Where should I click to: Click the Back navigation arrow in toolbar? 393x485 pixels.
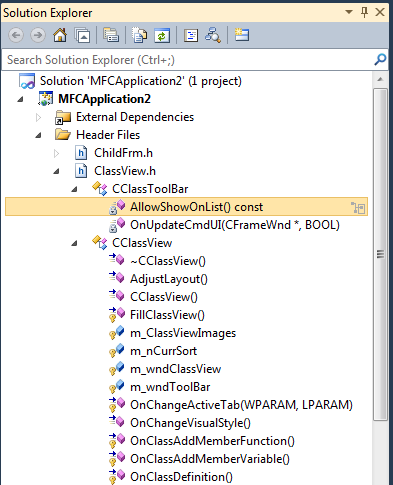coord(16,35)
